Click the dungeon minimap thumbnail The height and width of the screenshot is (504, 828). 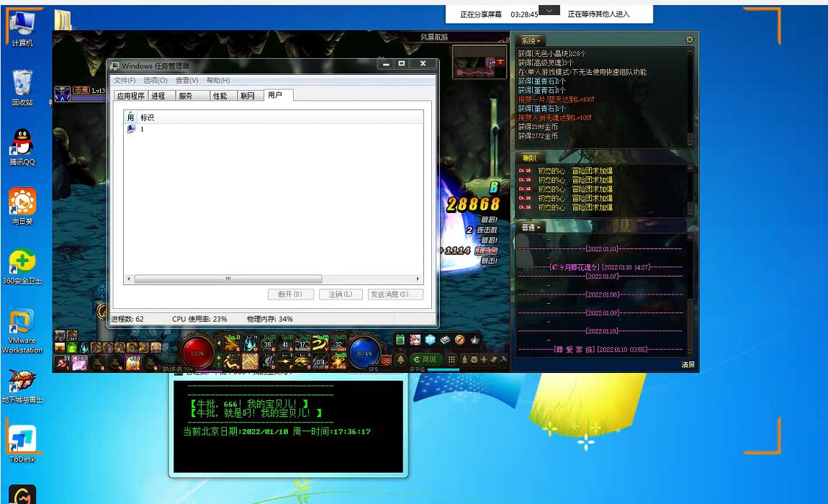tap(480, 63)
